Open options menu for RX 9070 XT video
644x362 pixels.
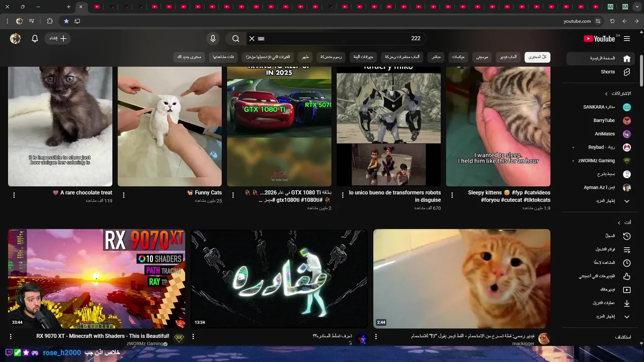click(x=11, y=336)
